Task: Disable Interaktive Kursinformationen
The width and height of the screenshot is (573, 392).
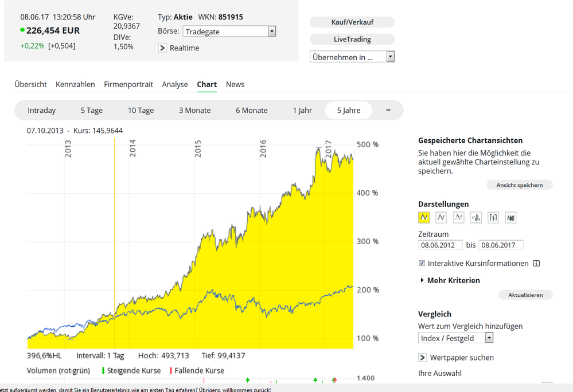Action: point(422,263)
